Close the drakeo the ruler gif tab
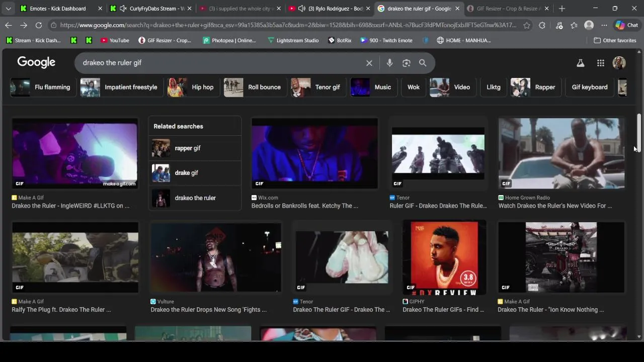644x362 pixels. click(457, 9)
